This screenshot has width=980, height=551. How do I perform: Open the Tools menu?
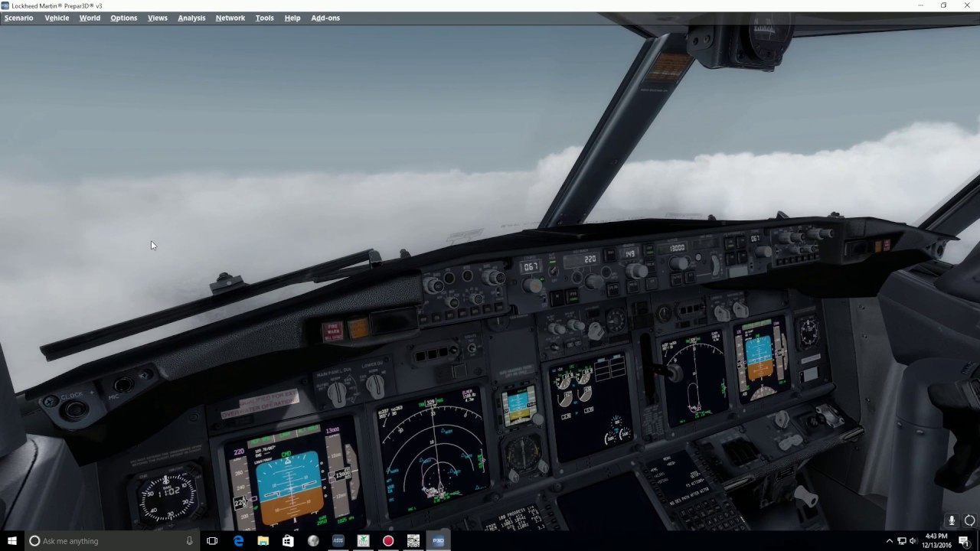(x=264, y=18)
